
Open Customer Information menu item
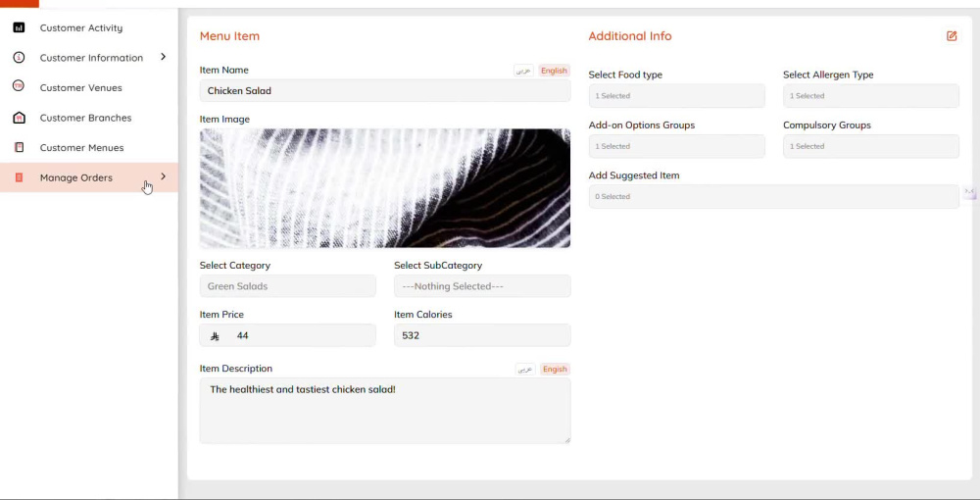coord(91,58)
